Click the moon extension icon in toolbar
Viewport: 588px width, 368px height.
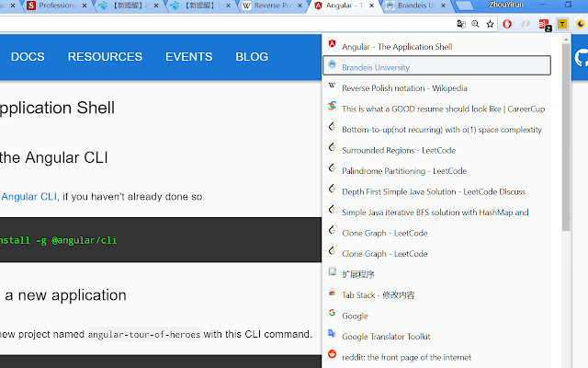tap(580, 25)
